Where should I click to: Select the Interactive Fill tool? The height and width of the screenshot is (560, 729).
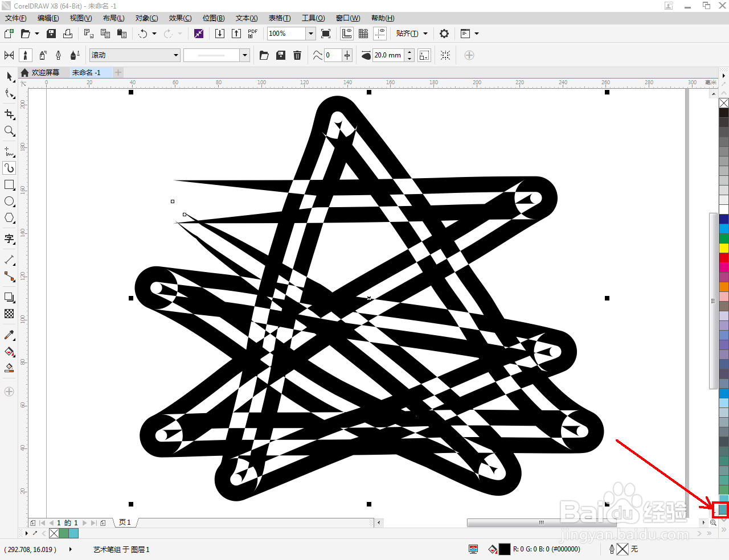click(x=9, y=351)
